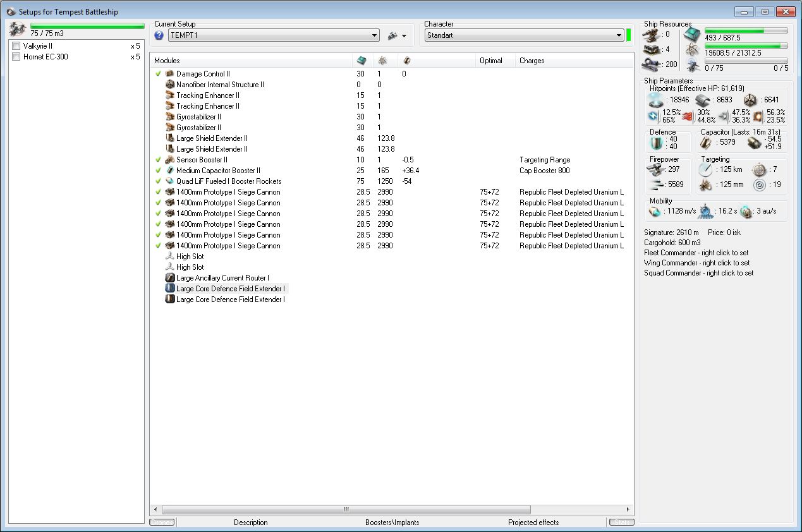Open the Current Setup TEMPT1 dropdown
802x532 pixels.
point(274,35)
